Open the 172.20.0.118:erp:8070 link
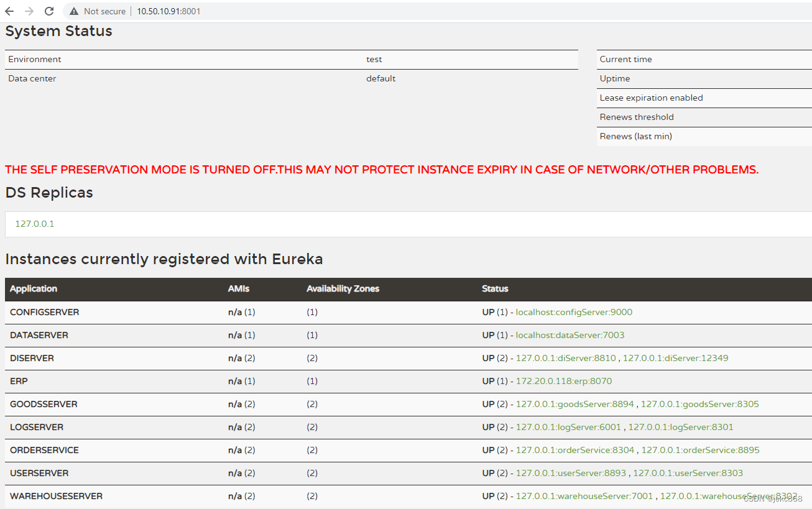The height and width of the screenshot is (509, 812). [564, 381]
